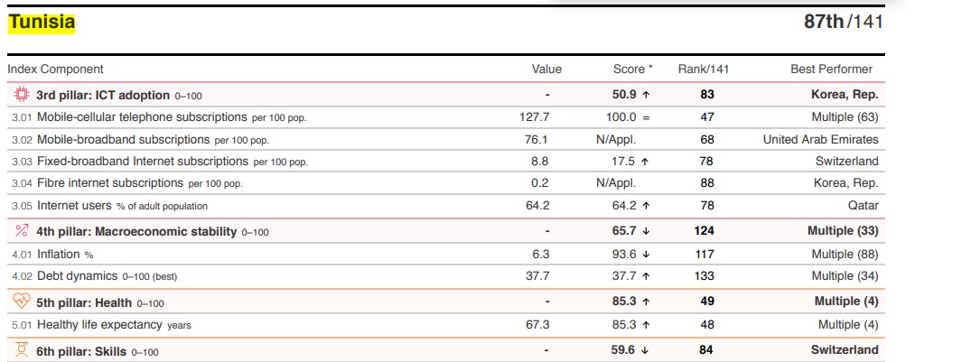Click the Value column header
Image resolution: width=980 pixels, height=362 pixels.
pos(546,69)
